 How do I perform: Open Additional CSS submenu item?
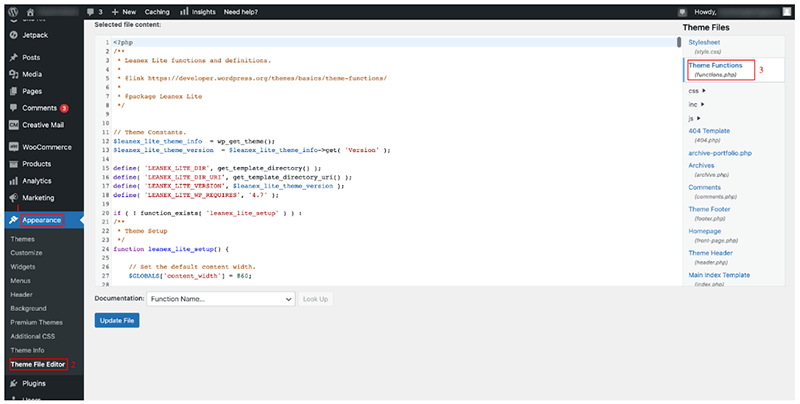(x=33, y=336)
